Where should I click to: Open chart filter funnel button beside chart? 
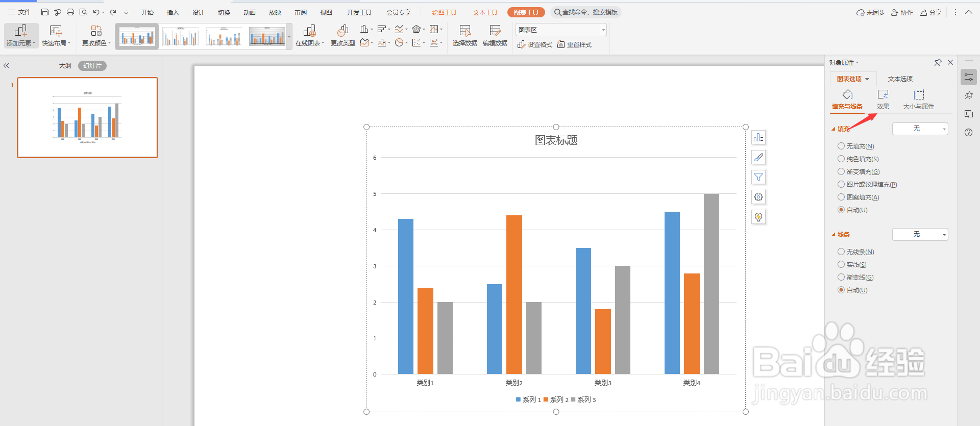click(x=758, y=177)
